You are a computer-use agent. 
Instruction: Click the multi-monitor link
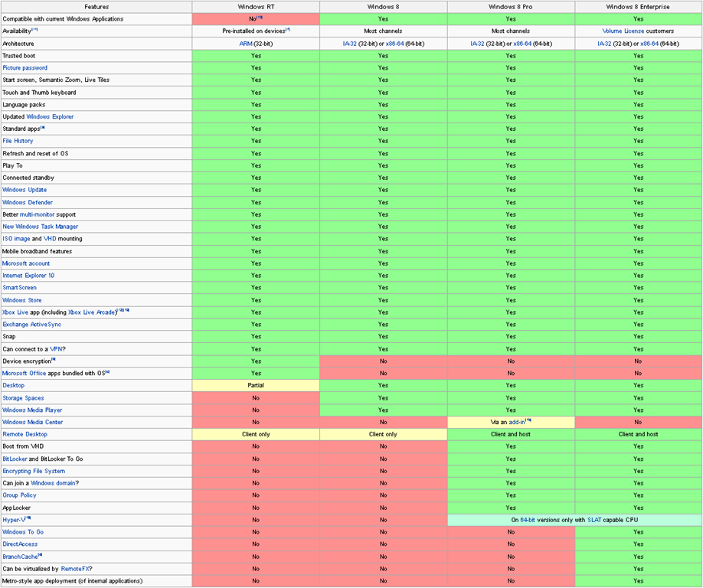(38, 214)
